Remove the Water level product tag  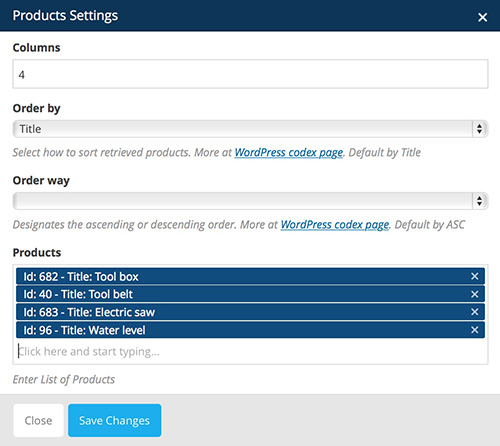click(475, 330)
